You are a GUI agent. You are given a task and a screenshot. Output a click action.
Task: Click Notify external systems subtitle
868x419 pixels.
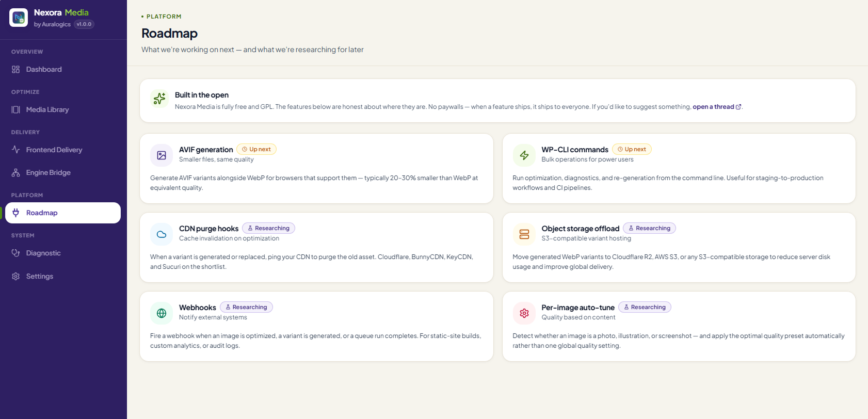click(x=213, y=317)
